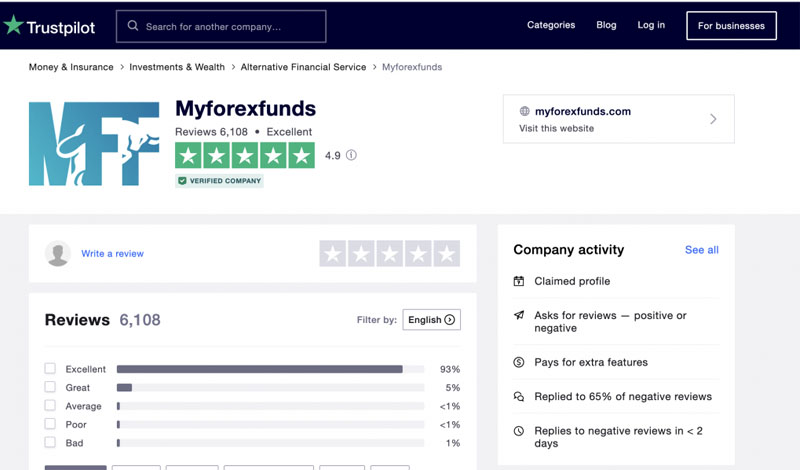Click See all in Company activity

point(702,250)
